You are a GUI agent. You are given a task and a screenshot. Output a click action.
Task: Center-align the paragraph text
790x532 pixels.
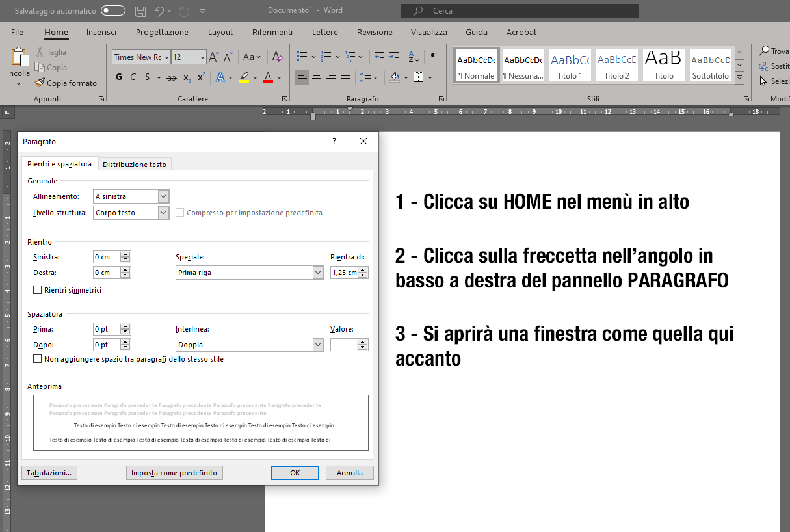click(317, 77)
